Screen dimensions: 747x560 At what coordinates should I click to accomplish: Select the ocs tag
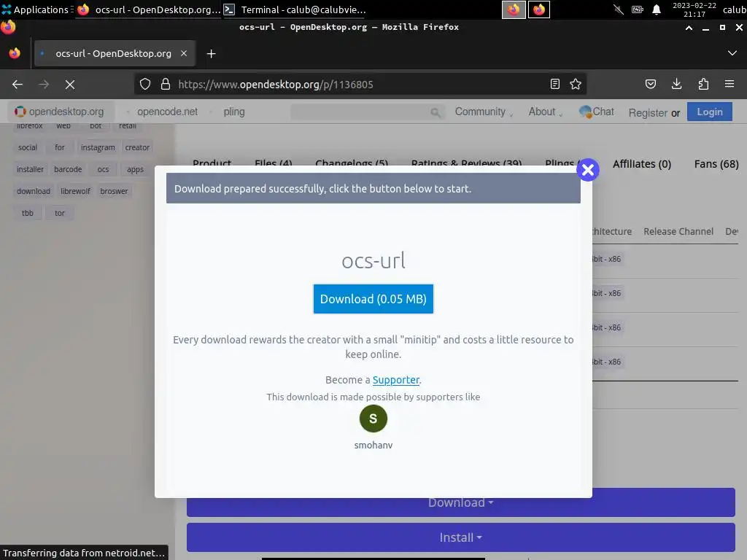[x=103, y=169]
